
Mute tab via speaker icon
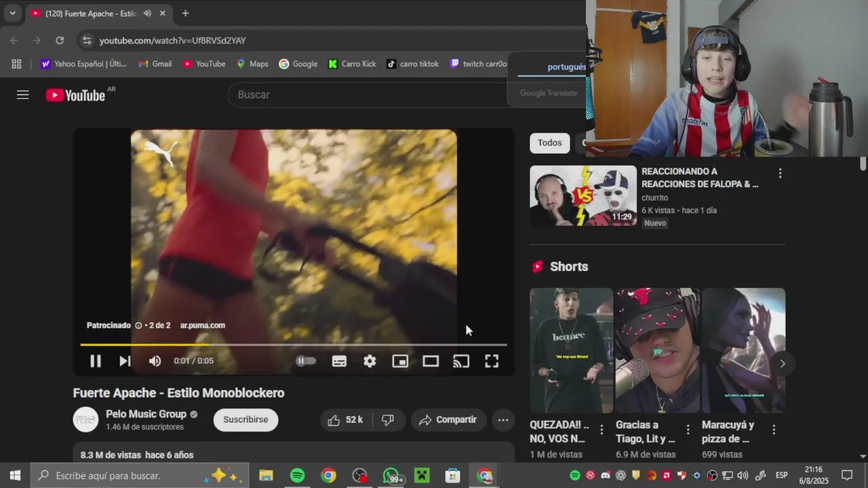coord(147,14)
